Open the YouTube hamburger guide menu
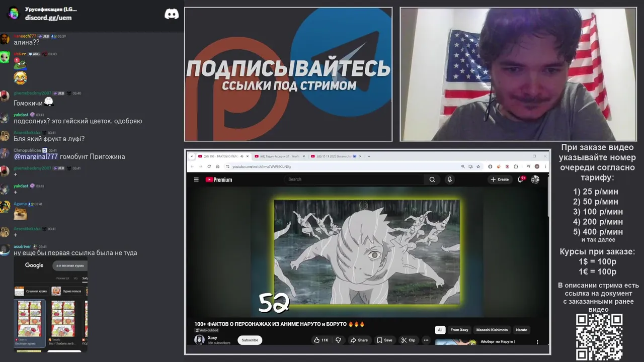 coord(196,179)
